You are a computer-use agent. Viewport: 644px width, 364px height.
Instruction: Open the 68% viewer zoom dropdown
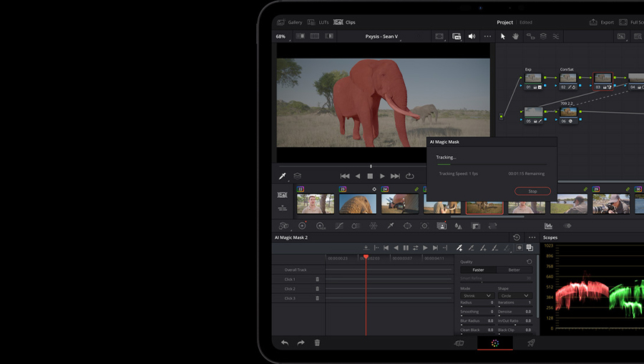tap(280, 36)
